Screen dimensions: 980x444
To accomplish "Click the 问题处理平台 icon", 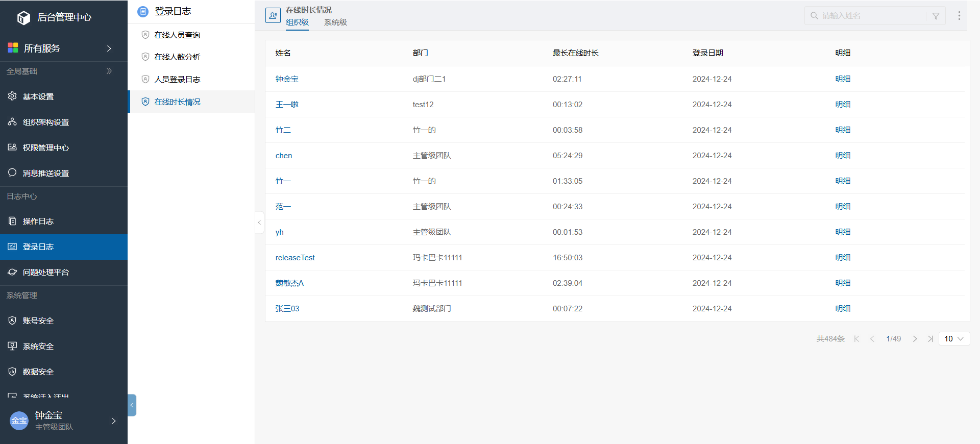I will click(x=12, y=272).
